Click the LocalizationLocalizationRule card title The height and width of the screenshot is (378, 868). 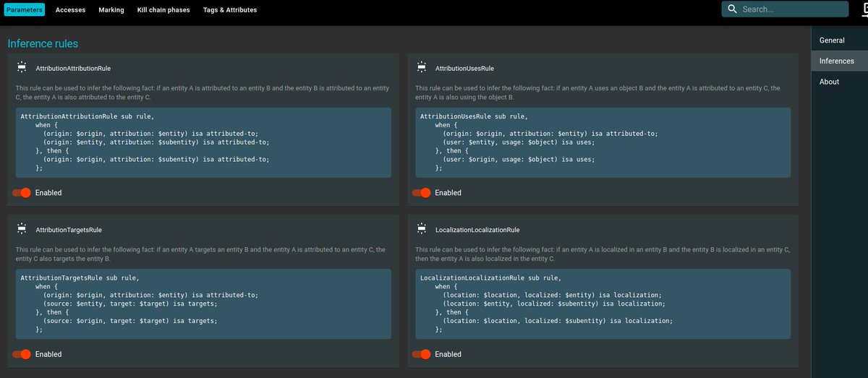click(x=477, y=230)
